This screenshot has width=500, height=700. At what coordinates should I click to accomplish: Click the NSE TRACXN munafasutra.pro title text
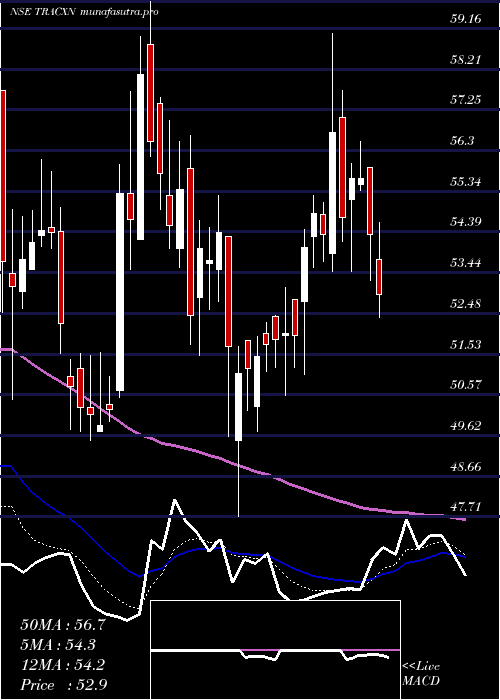pyautogui.click(x=84, y=12)
